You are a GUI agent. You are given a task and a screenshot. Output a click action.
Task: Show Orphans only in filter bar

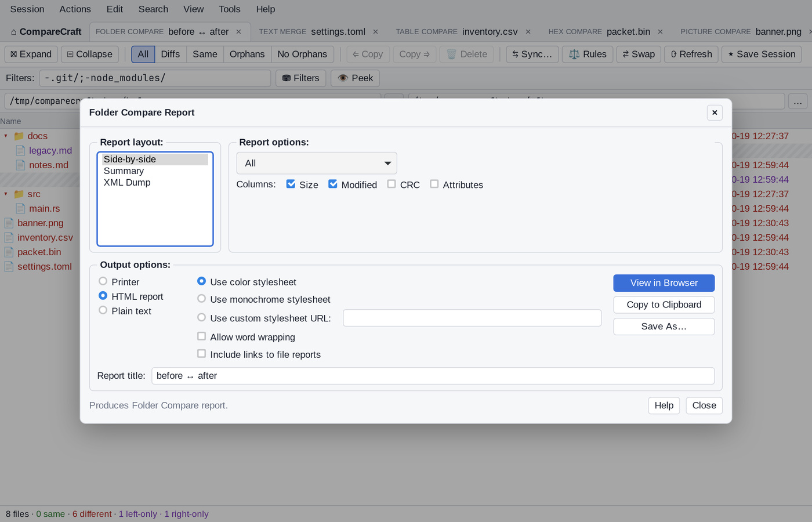[x=247, y=54]
